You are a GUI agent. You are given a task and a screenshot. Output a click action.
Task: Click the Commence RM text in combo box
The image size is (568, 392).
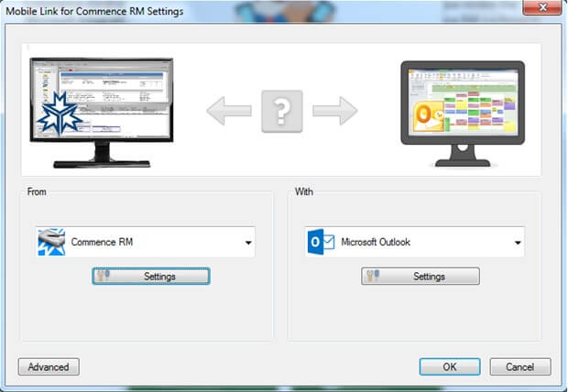tap(102, 242)
